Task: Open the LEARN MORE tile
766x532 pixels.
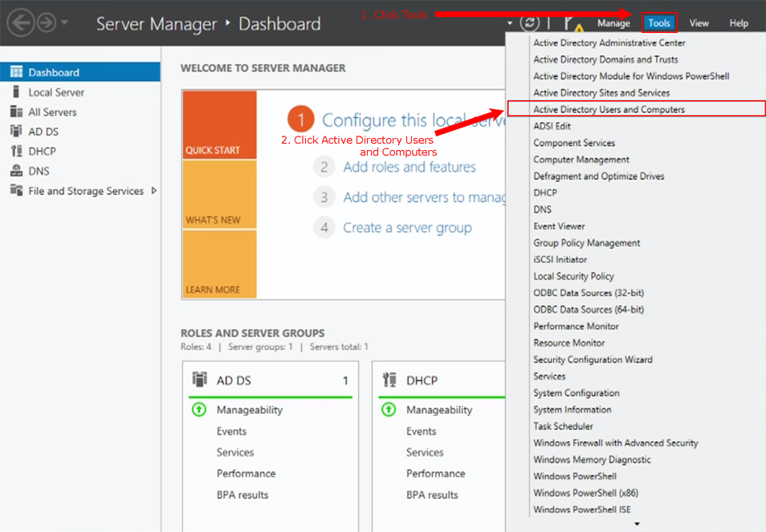Action: point(220,263)
